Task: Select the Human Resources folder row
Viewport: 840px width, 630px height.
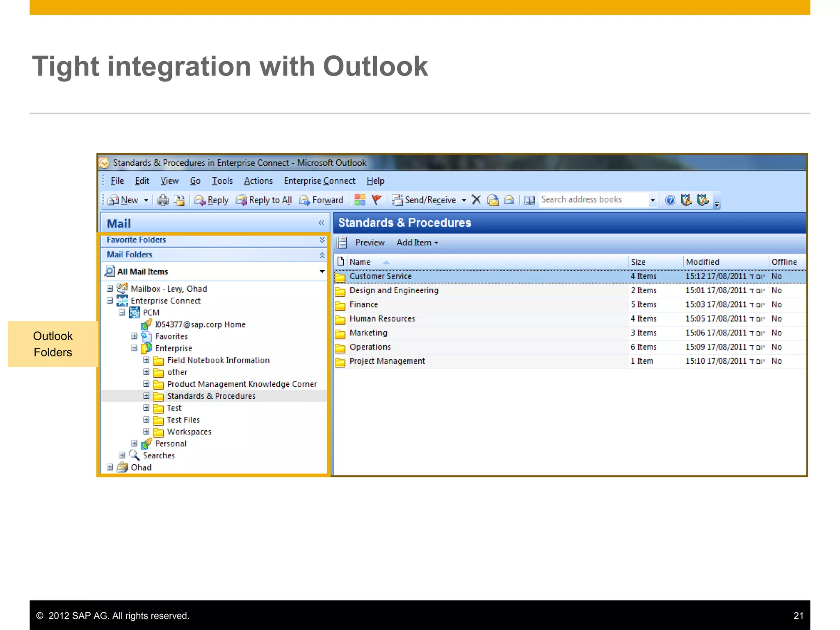Action: pyautogui.click(x=570, y=319)
